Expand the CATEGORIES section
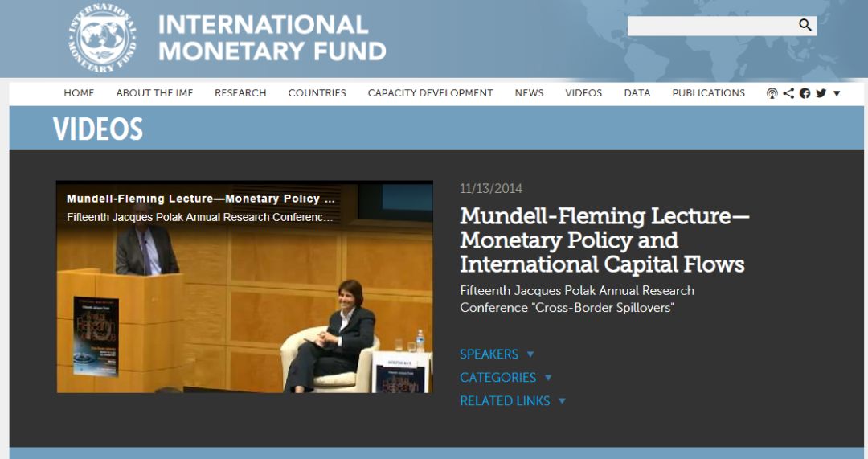Image resolution: width=868 pixels, height=459 pixels. click(x=506, y=377)
